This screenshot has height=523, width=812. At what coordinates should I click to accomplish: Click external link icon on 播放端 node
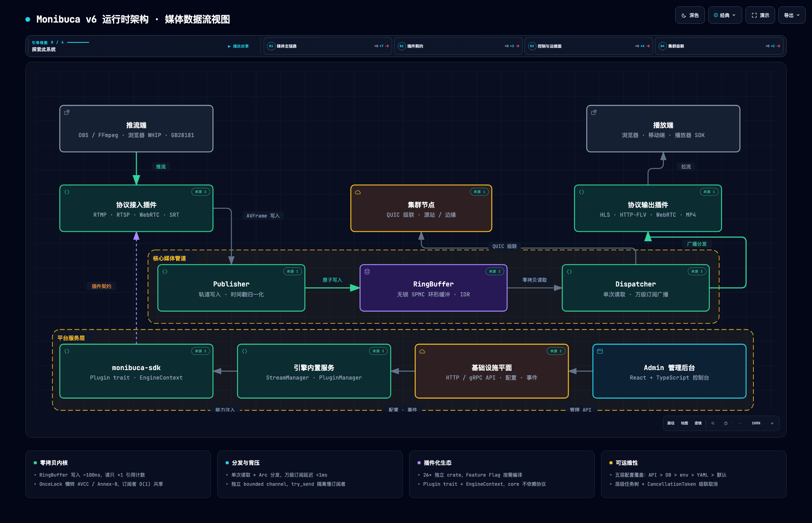click(594, 113)
